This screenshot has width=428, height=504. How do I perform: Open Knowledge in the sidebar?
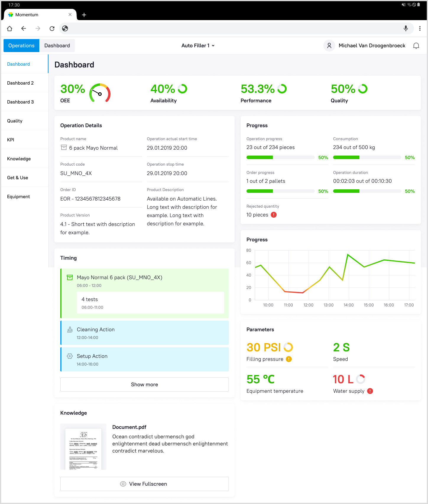pos(25,159)
